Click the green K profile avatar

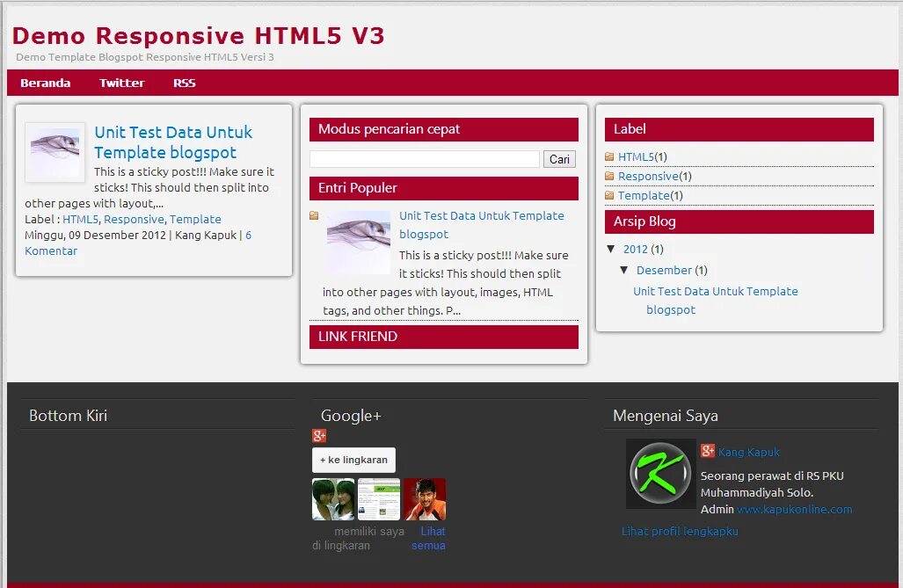[660, 474]
